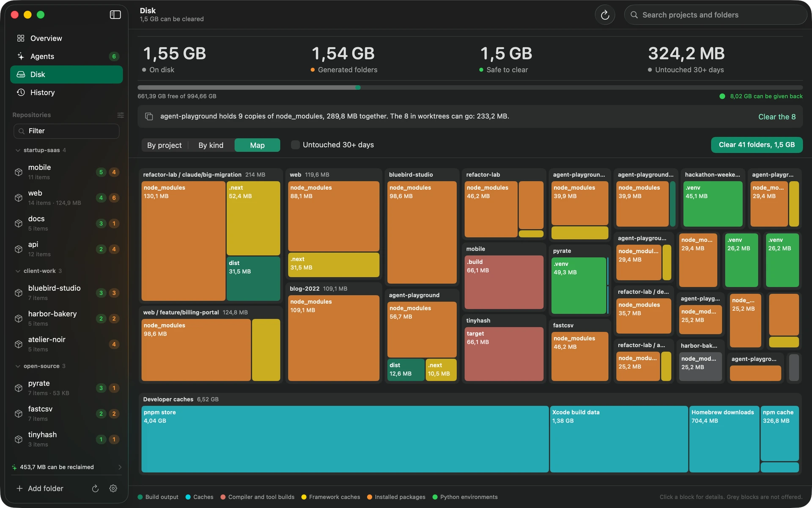
Task: Click the Clear the 8 link
Action: [x=777, y=117]
